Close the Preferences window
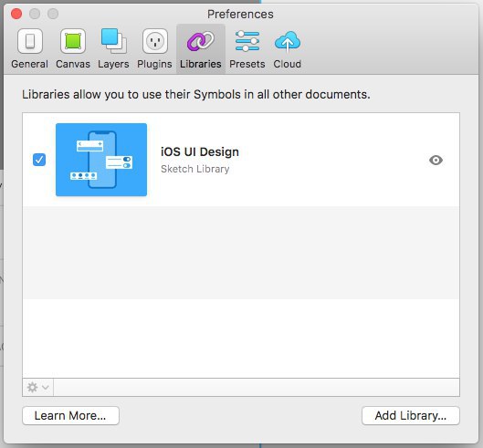Viewport: 483px width, 448px height. 16,14
